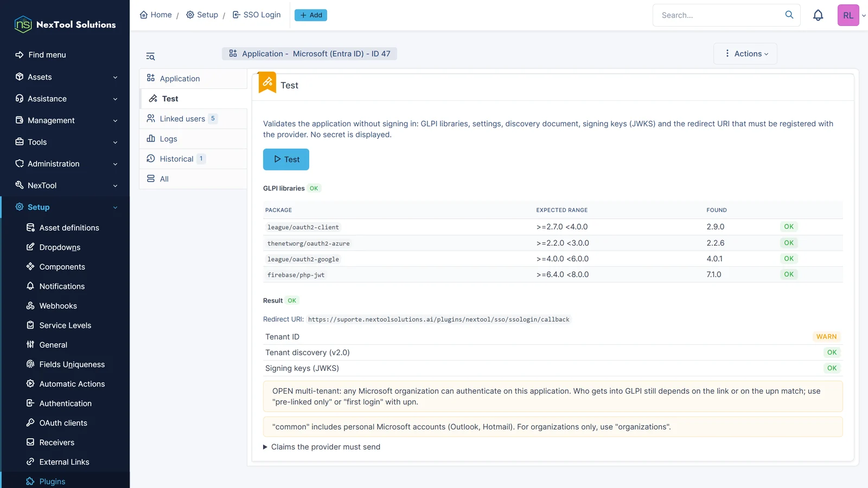This screenshot has height=488, width=868.
Task: Click the Tenant ID WARN badge
Action: [x=826, y=337]
